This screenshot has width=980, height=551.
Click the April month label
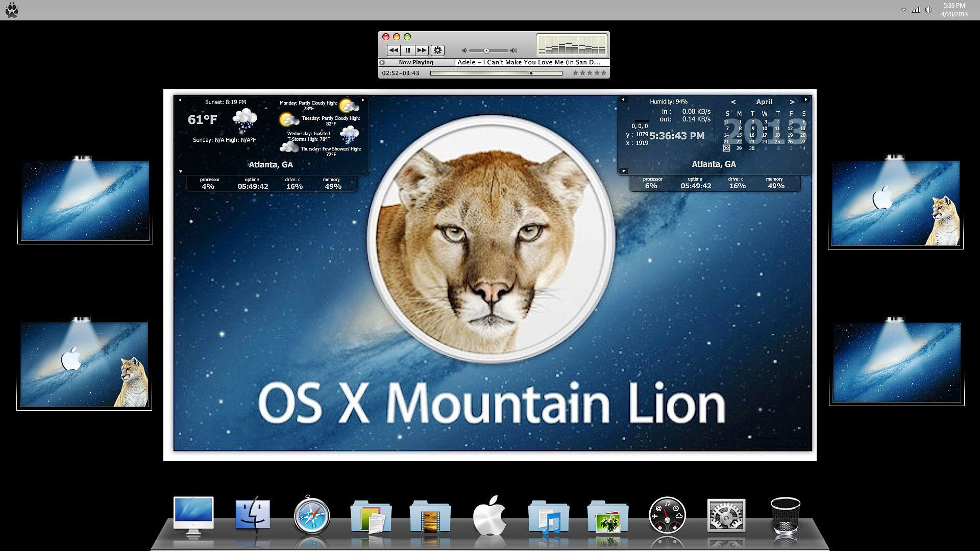point(764,102)
